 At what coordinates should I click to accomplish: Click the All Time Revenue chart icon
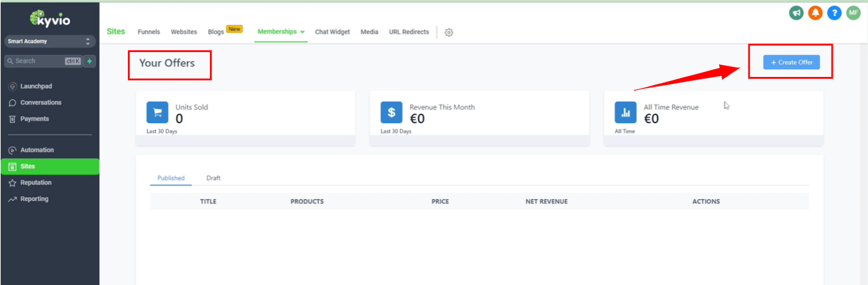pos(626,113)
